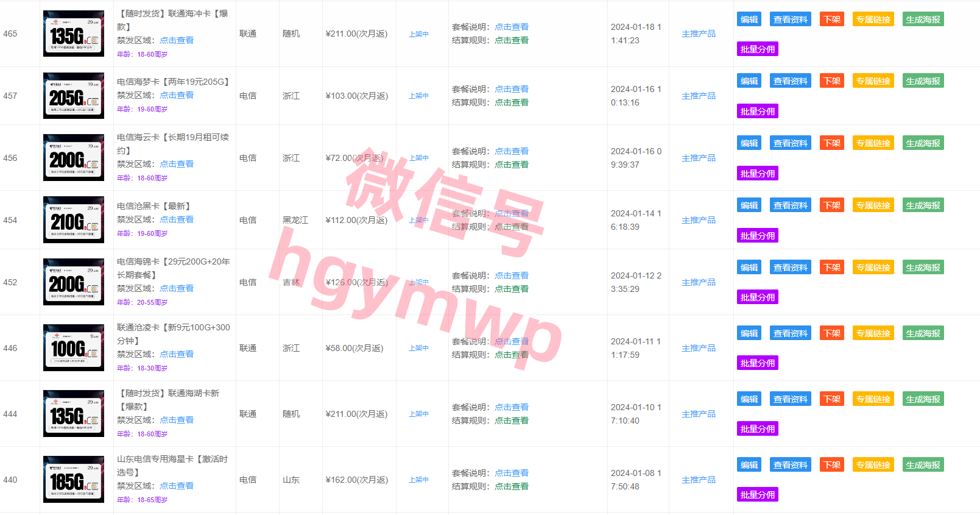Select product name 电信沧黑卡【最新】
Viewport: 980px width, 515px height.
click(155, 206)
